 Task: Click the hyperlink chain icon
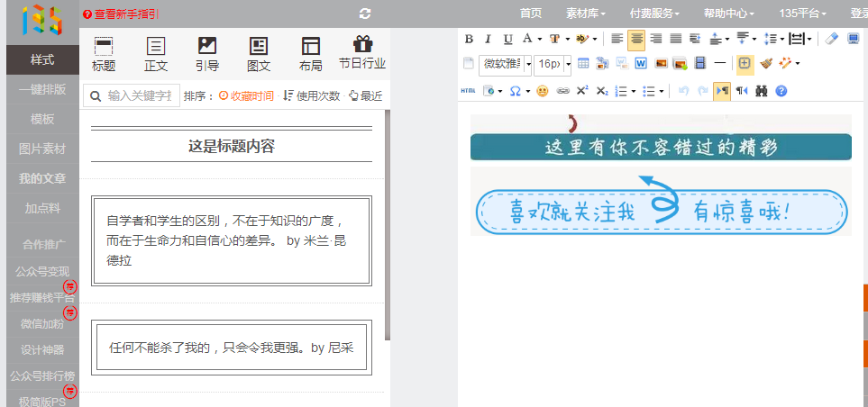562,91
